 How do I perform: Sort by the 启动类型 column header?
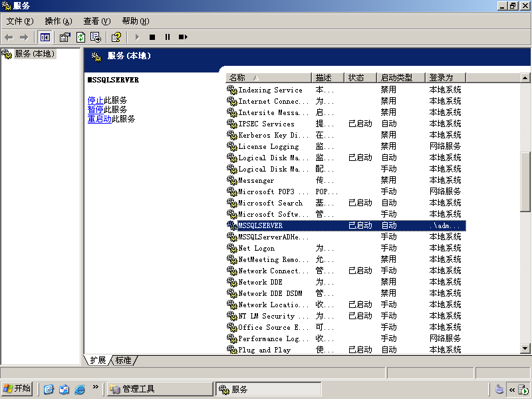click(x=401, y=78)
